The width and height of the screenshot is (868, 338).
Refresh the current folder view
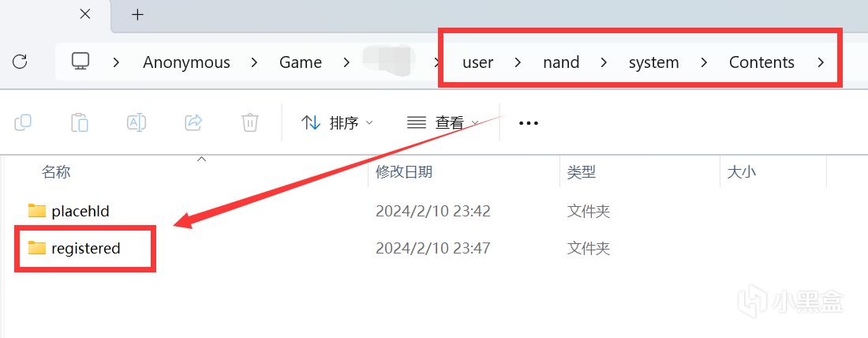(x=20, y=62)
